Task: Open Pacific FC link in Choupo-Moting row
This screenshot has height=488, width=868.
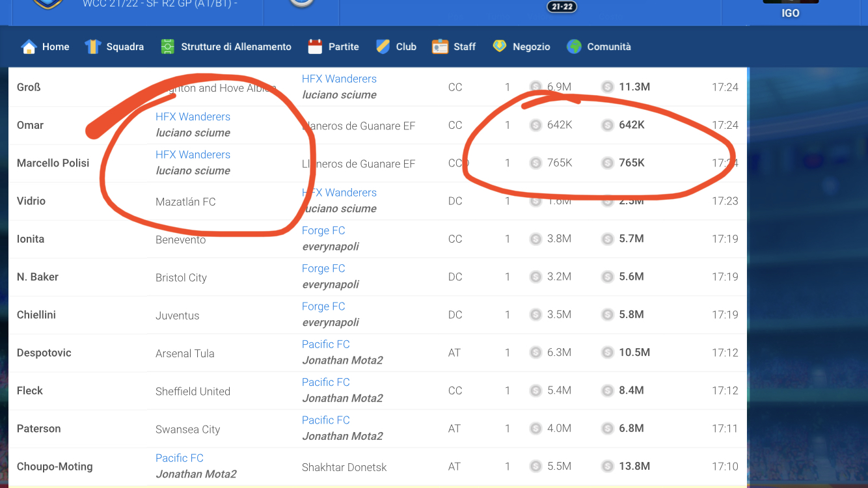Action: (180, 458)
